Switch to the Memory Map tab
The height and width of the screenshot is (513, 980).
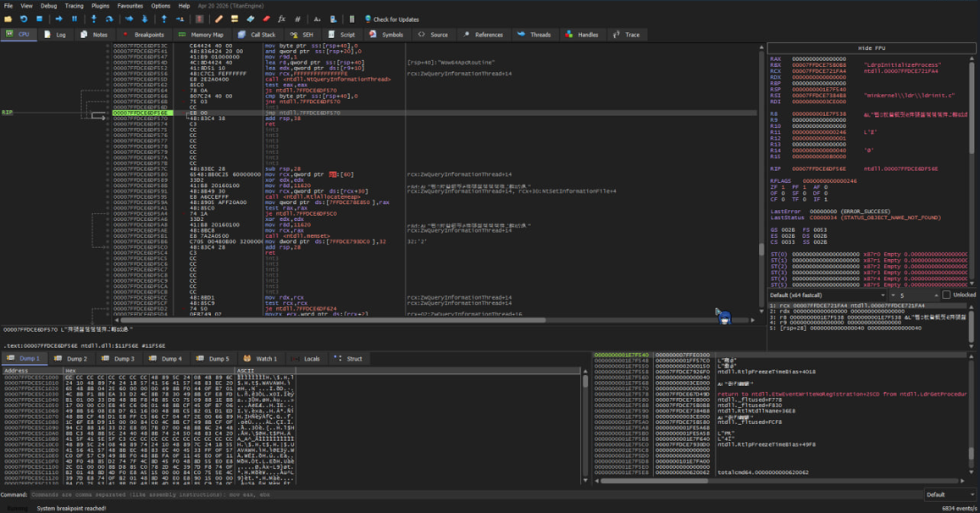point(201,35)
